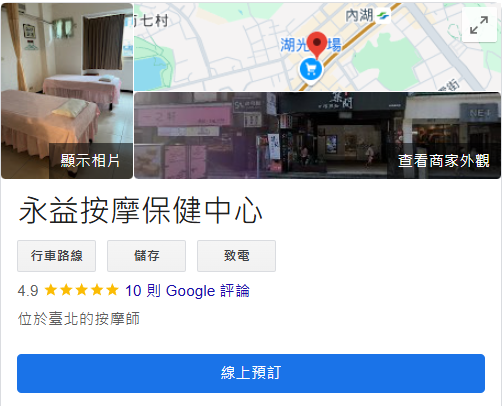Click the 行車路線 directions button
Screen dimensions: 502x406
[x=56, y=256]
